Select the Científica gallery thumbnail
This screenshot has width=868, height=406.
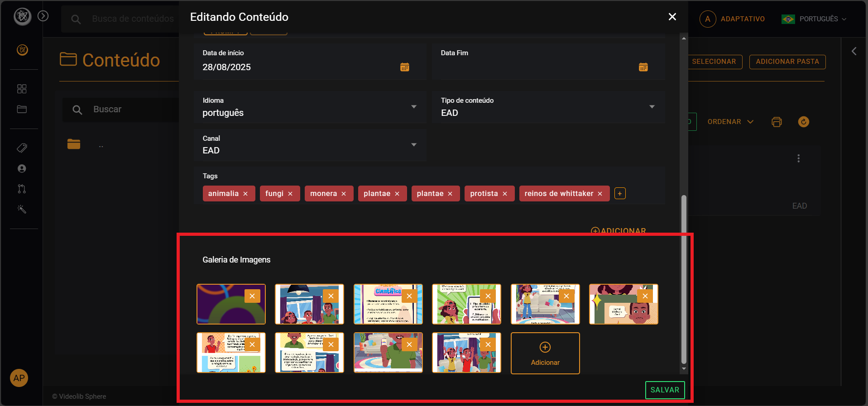click(388, 304)
